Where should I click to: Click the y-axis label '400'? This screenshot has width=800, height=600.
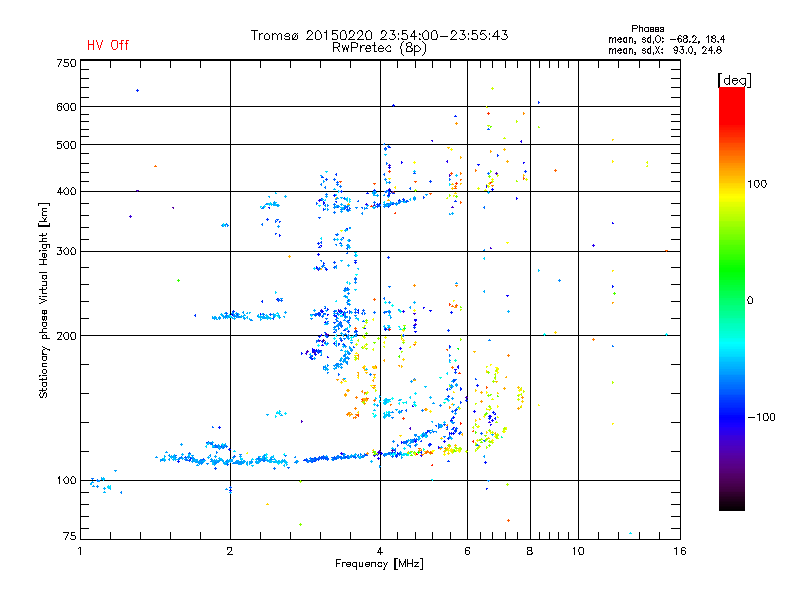(66, 192)
